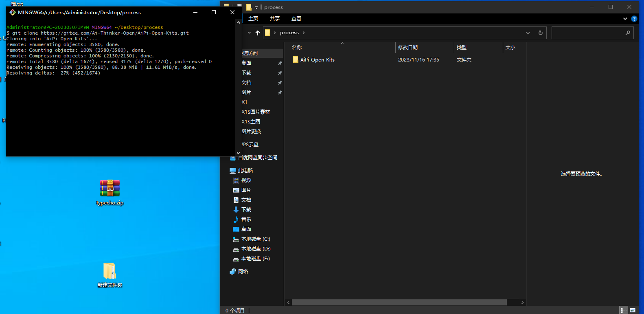The width and height of the screenshot is (644, 314).
Task: Click the terminal scrollbar up arrow
Action: pos(239,22)
